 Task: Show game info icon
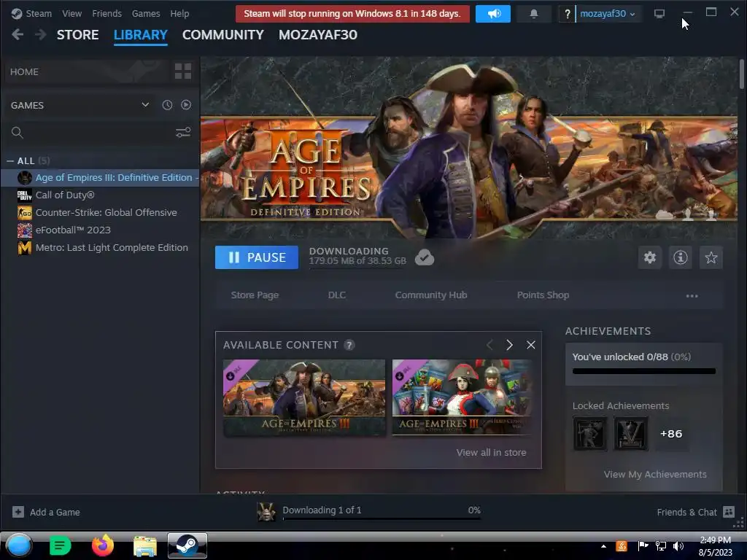(681, 257)
